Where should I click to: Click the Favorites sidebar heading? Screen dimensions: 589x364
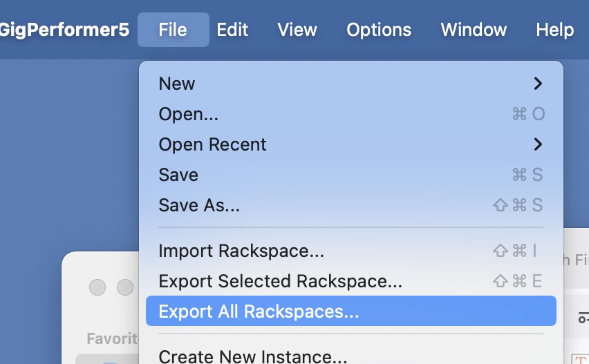click(x=112, y=338)
